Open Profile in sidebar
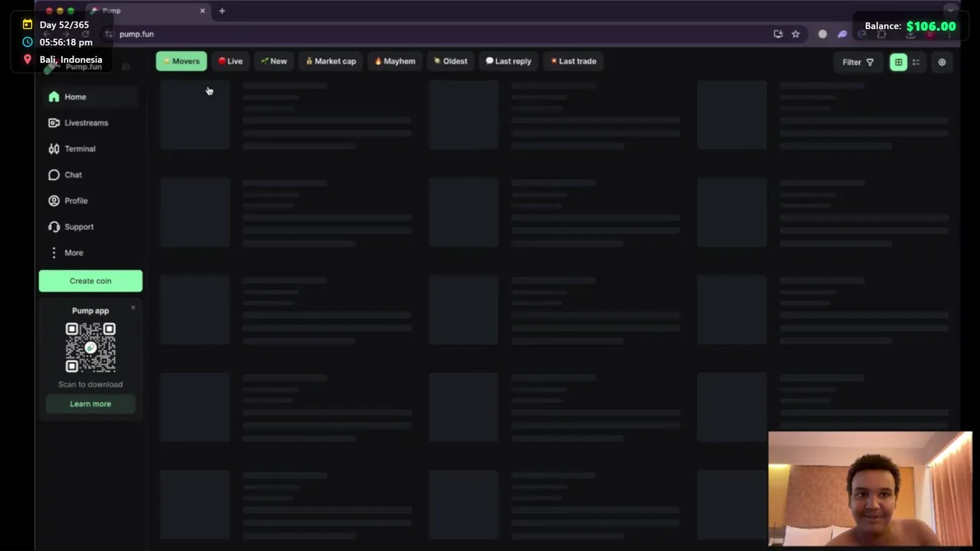Screen dimensions: 980x551 88,201
